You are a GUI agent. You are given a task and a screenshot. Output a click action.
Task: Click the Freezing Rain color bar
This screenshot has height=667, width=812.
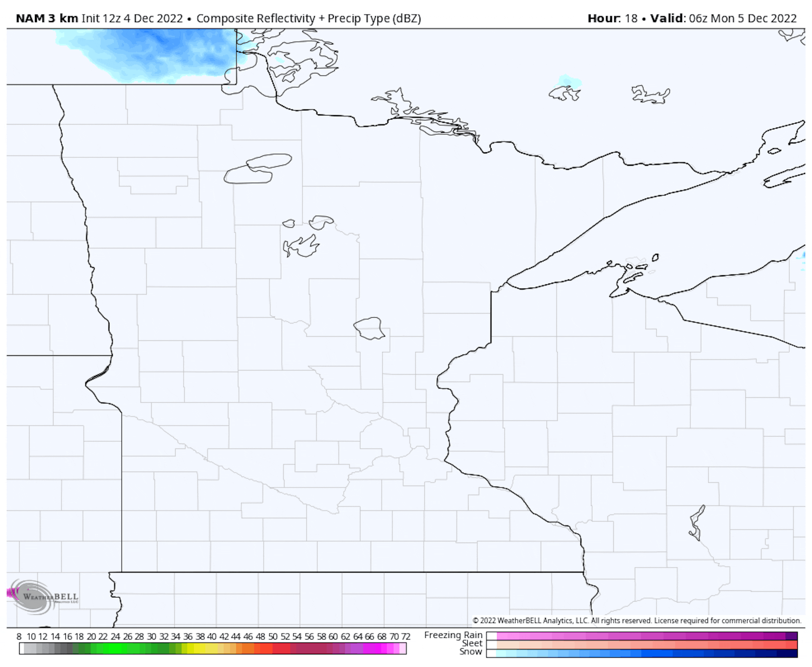[641, 636]
